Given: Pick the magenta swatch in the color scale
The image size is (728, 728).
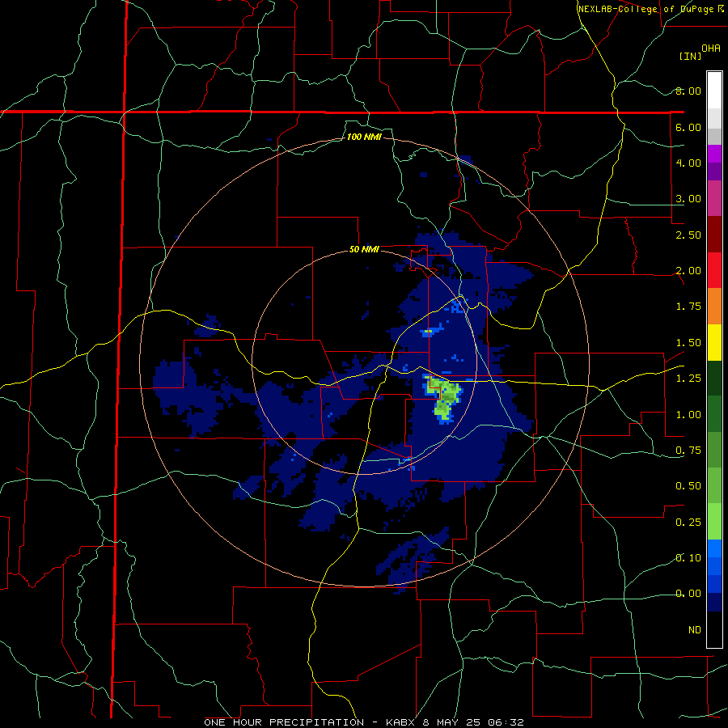Looking at the screenshot, I should (714, 154).
